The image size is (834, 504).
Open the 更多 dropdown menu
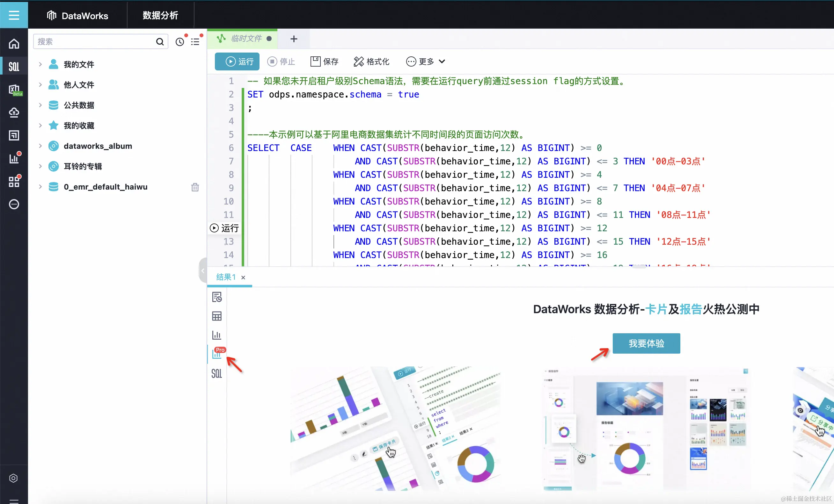(x=426, y=61)
